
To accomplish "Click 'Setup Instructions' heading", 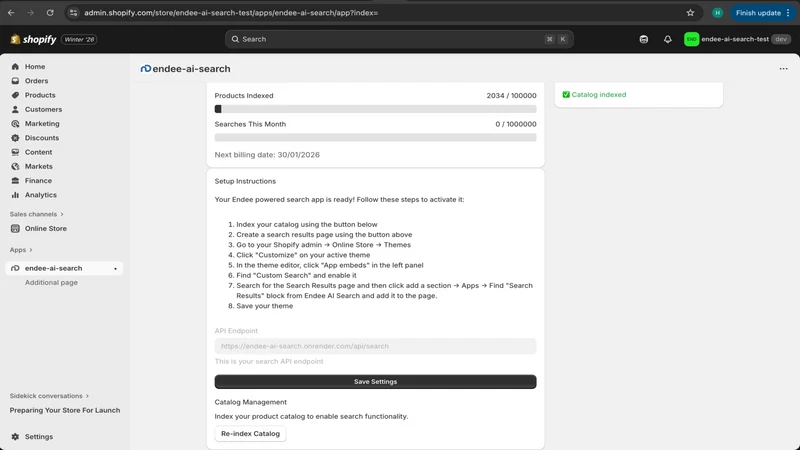I will (245, 181).
